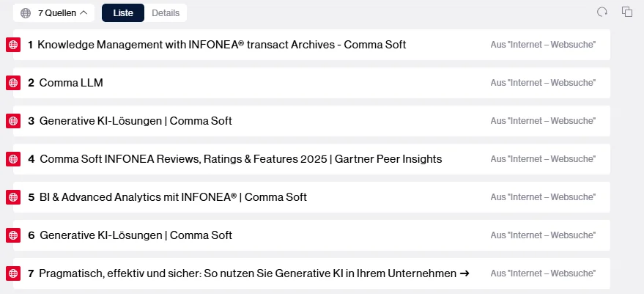Open Gartner Peer Insights INFONEA Reviews source
644x294 pixels.
[x=240, y=159]
